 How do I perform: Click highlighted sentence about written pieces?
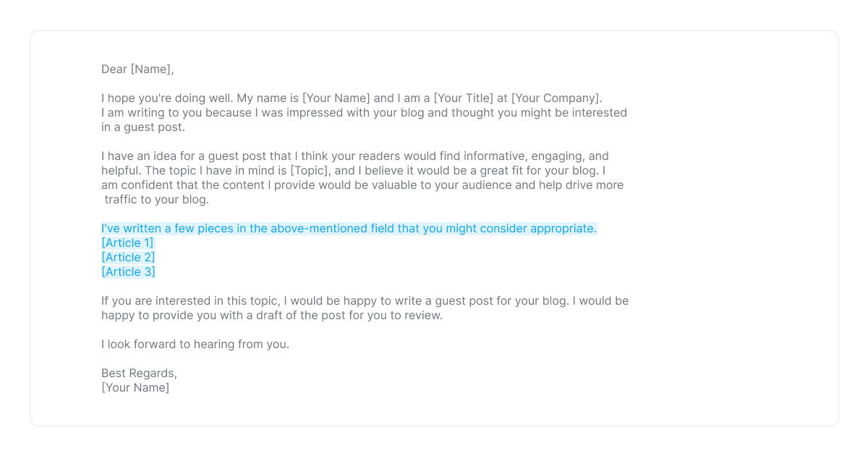[349, 229]
